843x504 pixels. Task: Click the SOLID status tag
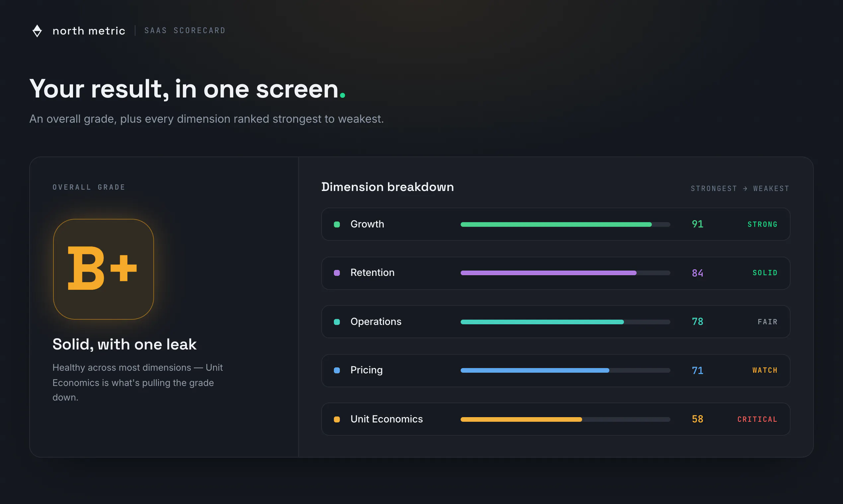[x=765, y=273]
